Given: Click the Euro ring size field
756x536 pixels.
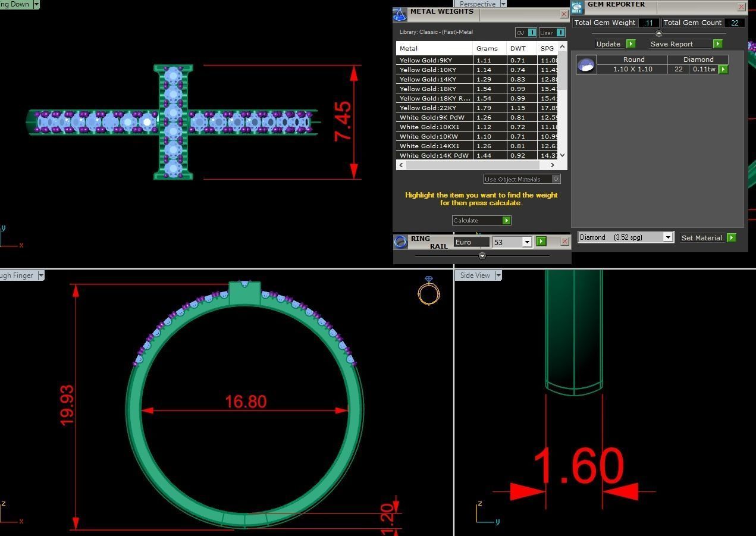Looking at the screenshot, I should 472,242.
